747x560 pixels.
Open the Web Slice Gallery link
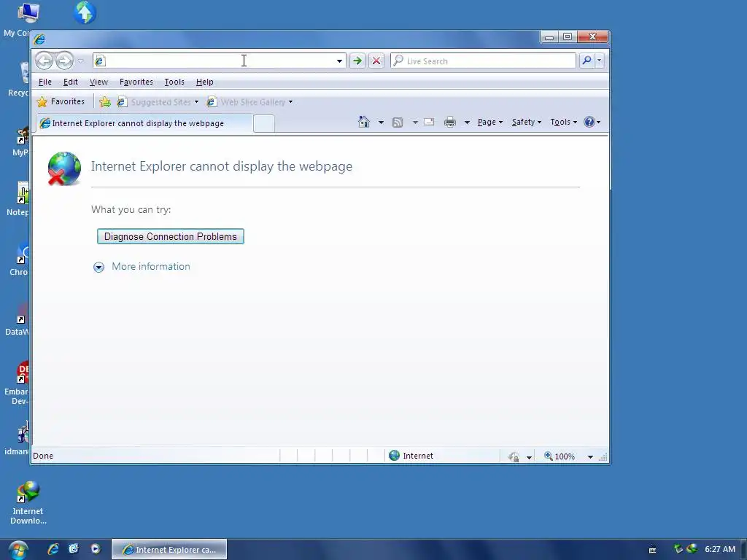coord(250,102)
